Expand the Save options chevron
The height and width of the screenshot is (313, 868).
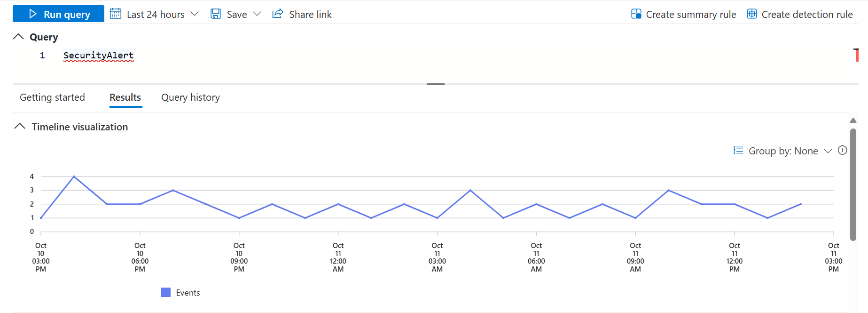(x=257, y=14)
